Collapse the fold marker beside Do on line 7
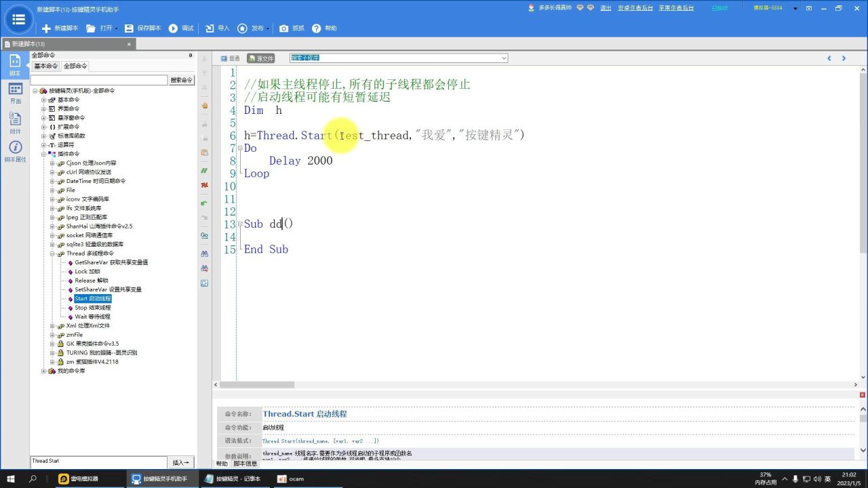The width and height of the screenshot is (868, 488). point(240,148)
